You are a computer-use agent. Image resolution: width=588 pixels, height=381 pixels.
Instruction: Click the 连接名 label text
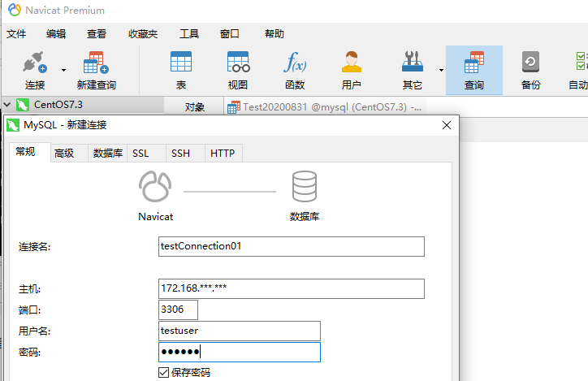coord(34,247)
